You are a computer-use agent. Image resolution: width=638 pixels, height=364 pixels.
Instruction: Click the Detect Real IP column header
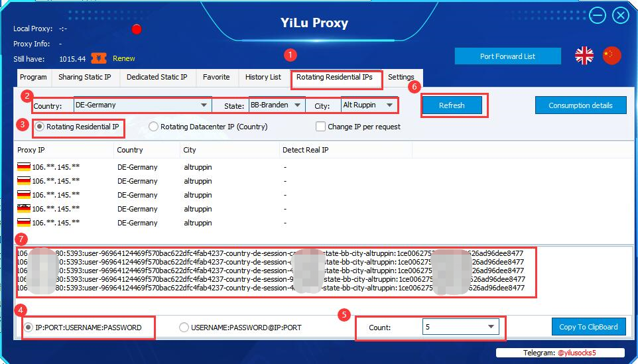click(x=346, y=150)
